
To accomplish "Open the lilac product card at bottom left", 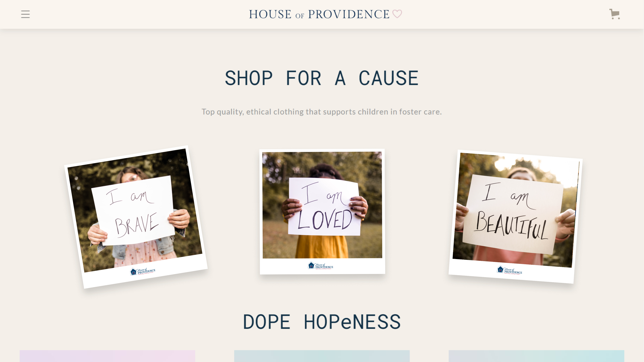I will point(107,356).
